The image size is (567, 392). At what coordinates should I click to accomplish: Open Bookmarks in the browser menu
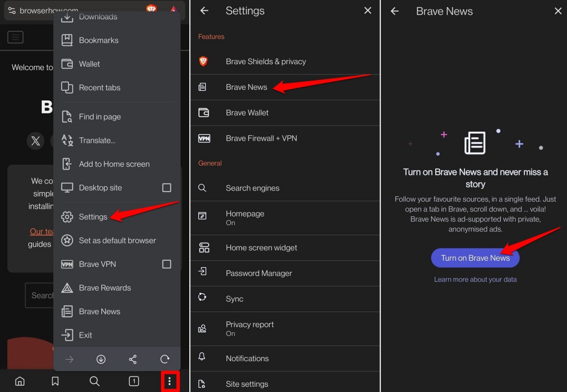[x=117, y=40]
